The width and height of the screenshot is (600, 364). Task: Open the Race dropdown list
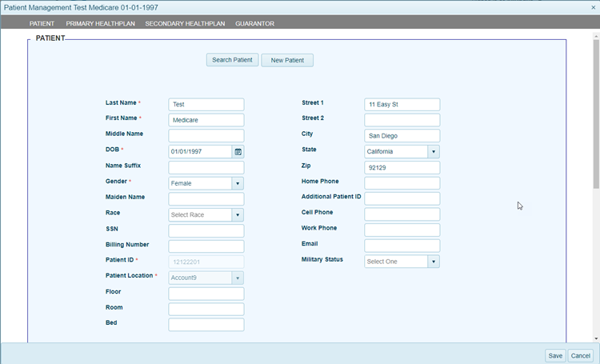[x=238, y=214]
